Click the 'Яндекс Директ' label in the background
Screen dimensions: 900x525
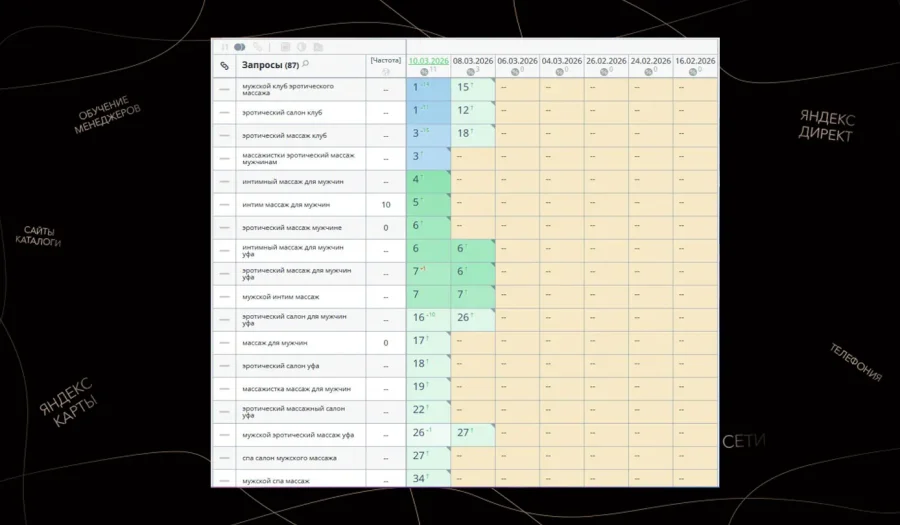(x=827, y=126)
